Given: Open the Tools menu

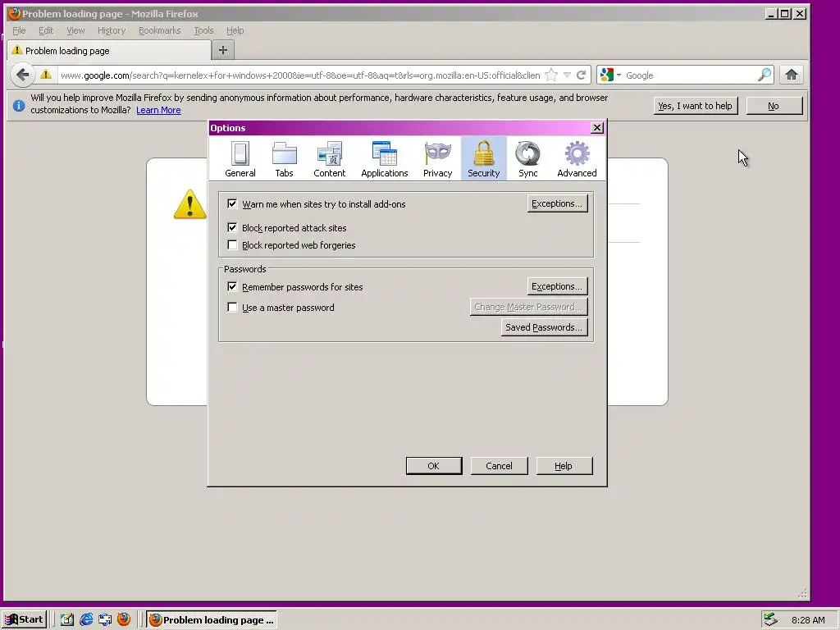Looking at the screenshot, I should click(203, 30).
